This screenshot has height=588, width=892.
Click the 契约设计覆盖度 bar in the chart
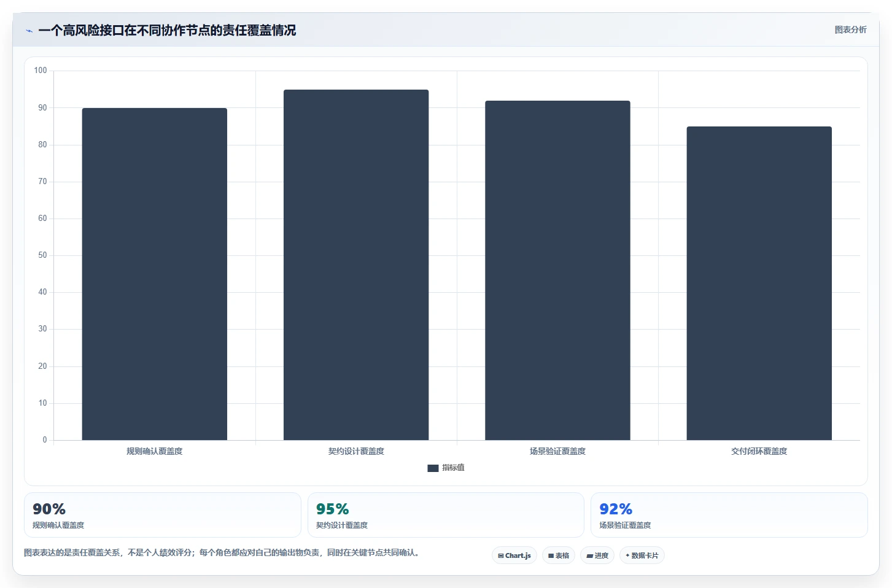(x=356, y=265)
